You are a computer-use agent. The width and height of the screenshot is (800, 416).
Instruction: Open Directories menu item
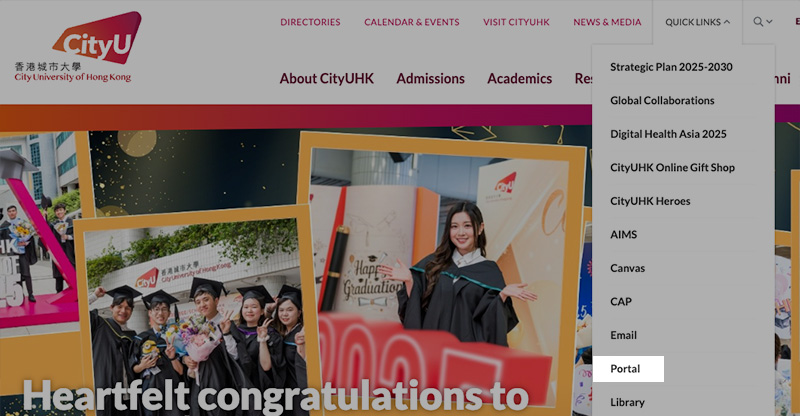click(310, 22)
